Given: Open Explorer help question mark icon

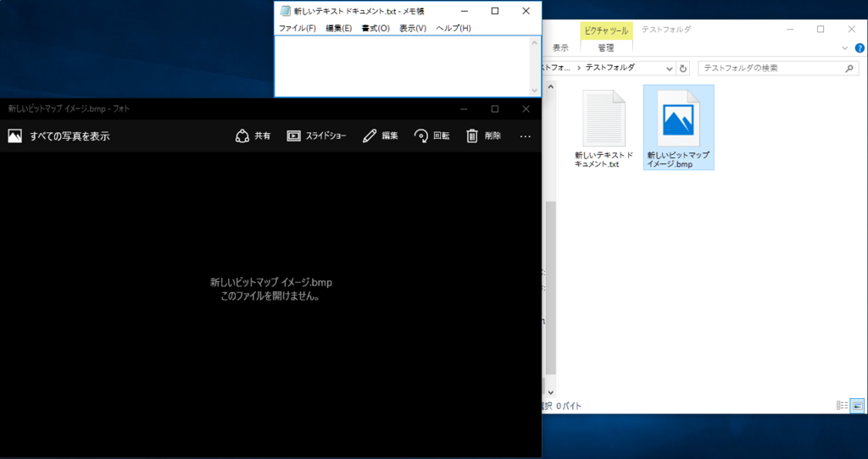Looking at the screenshot, I should click(860, 48).
